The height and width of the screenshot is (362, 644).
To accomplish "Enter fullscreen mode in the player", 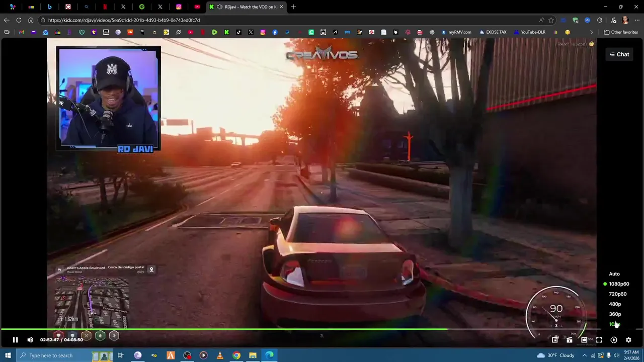I will (x=599, y=340).
